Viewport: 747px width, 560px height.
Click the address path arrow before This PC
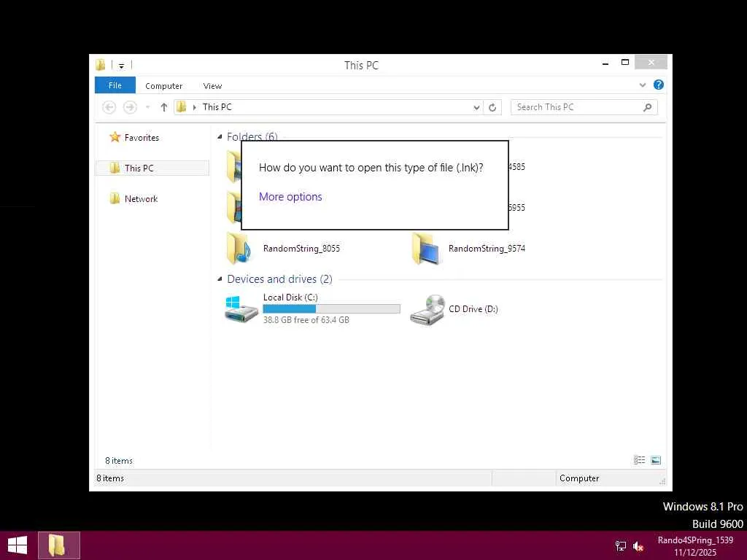194,108
